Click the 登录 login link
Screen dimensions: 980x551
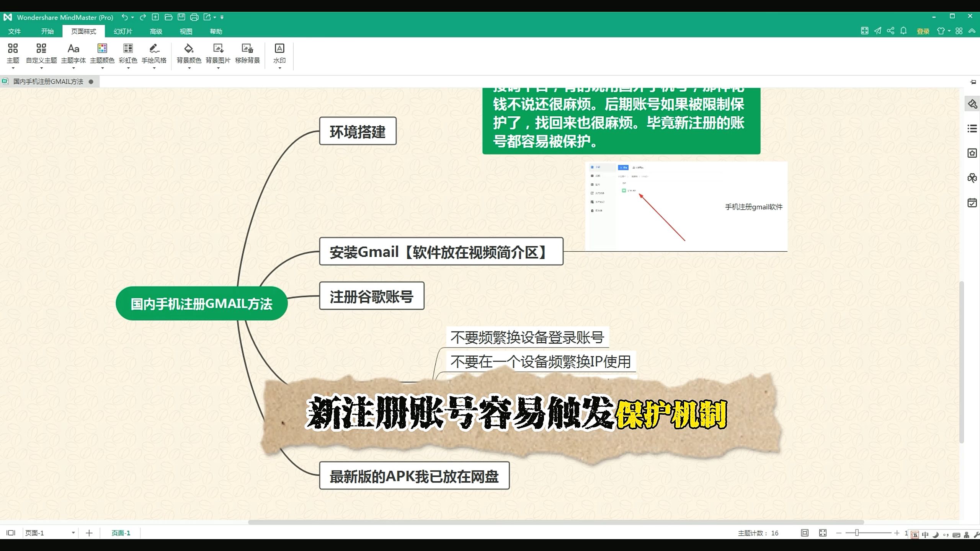[x=923, y=31]
